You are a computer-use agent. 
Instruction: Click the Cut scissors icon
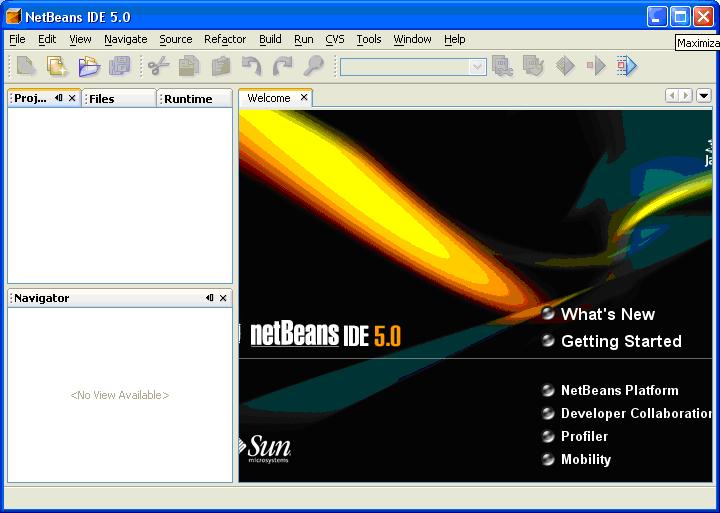(158, 66)
